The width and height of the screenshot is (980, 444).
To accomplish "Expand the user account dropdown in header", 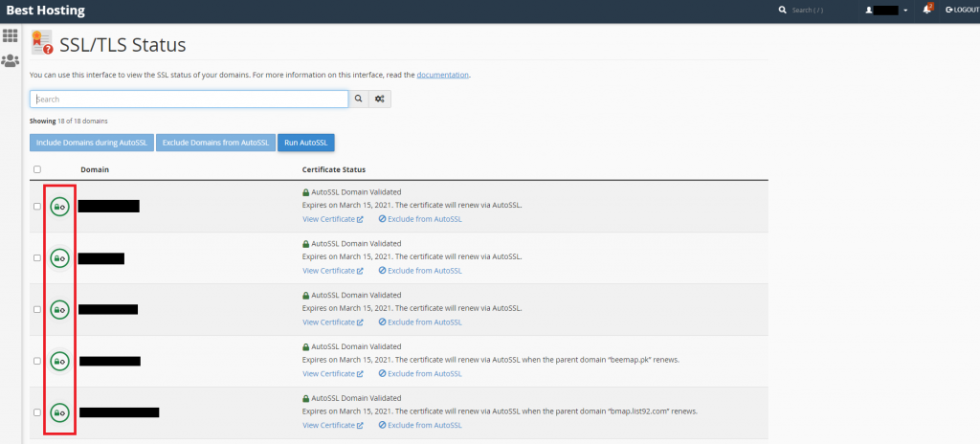I will click(886, 10).
